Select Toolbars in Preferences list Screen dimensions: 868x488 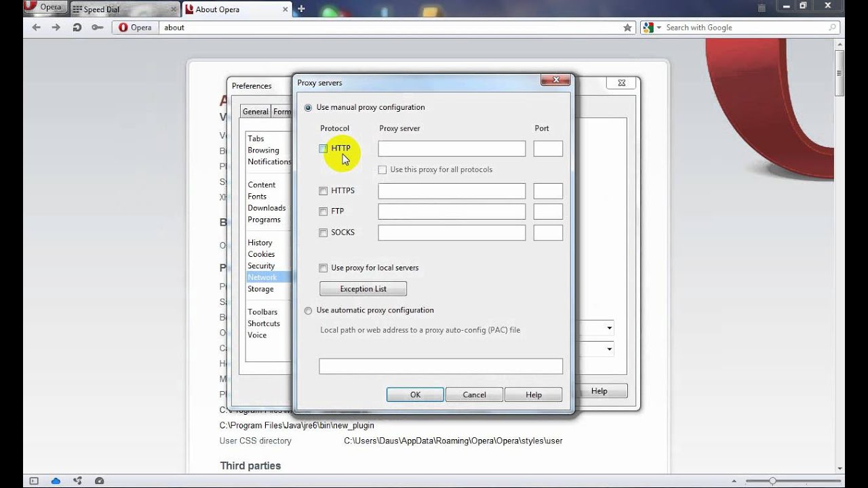tap(262, 312)
